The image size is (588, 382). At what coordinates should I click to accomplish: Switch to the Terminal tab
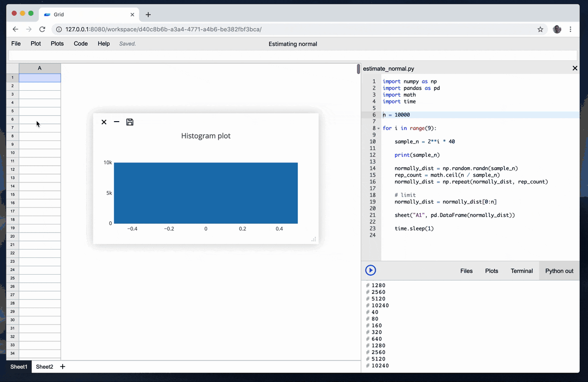[521, 270]
